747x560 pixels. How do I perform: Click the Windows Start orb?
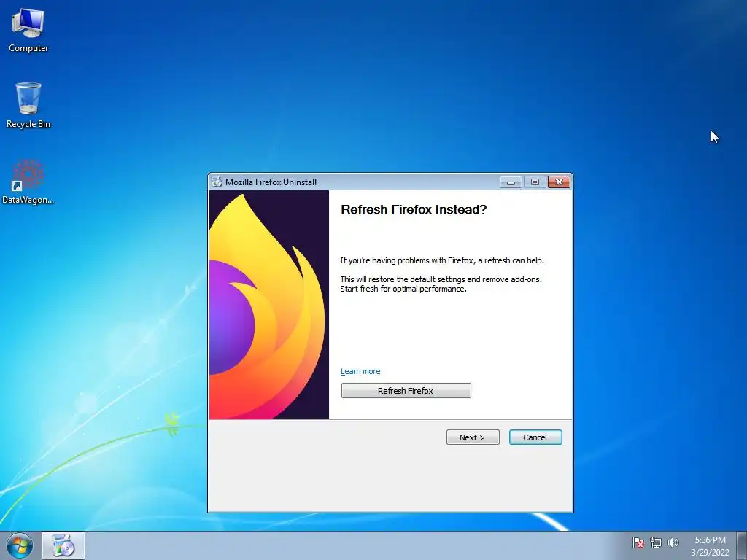[20, 545]
